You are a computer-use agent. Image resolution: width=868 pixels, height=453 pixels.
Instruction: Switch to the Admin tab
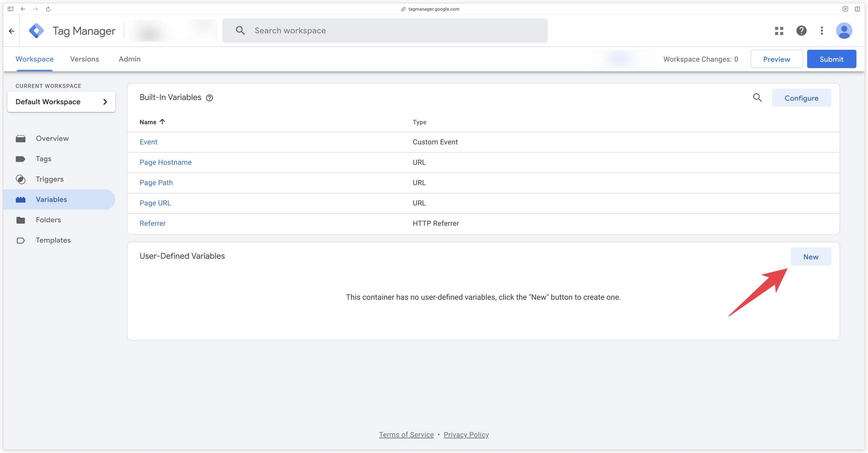click(129, 59)
